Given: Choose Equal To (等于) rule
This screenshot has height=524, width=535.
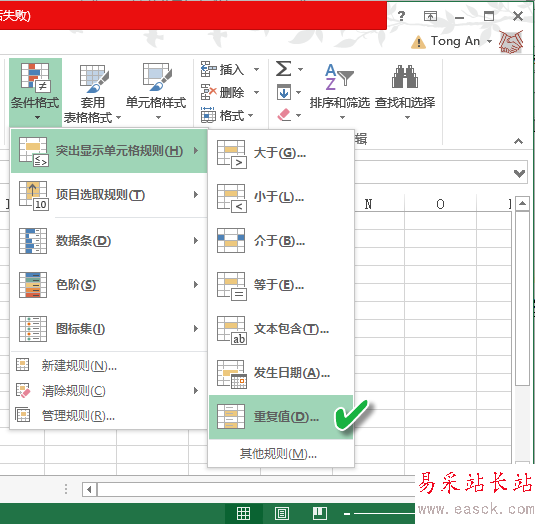Looking at the screenshot, I should [x=281, y=285].
